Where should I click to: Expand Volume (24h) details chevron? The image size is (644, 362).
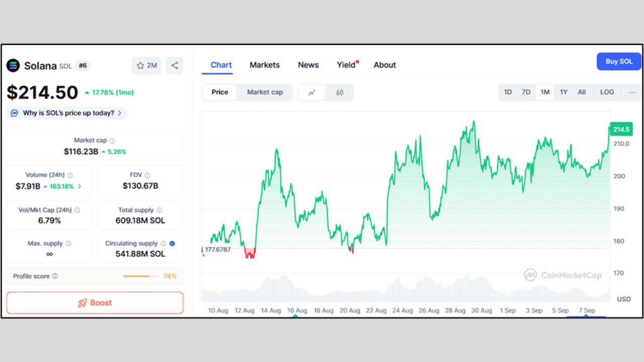(79, 186)
